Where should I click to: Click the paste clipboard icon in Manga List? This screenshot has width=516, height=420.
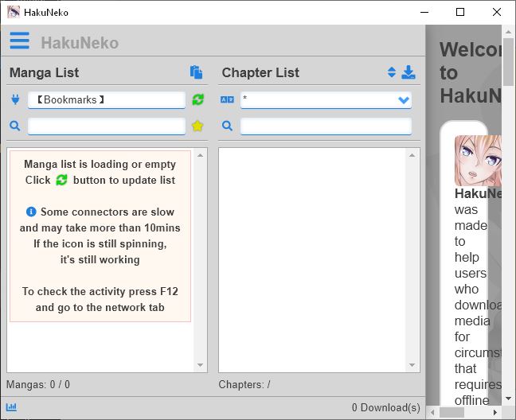click(x=196, y=72)
